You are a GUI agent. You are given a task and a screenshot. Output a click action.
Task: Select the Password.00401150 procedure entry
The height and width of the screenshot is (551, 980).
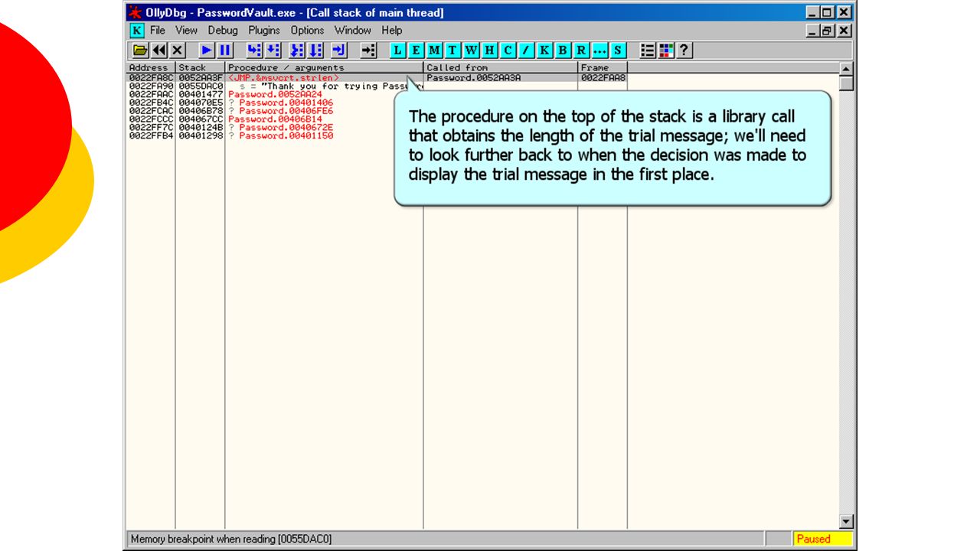tap(286, 136)
